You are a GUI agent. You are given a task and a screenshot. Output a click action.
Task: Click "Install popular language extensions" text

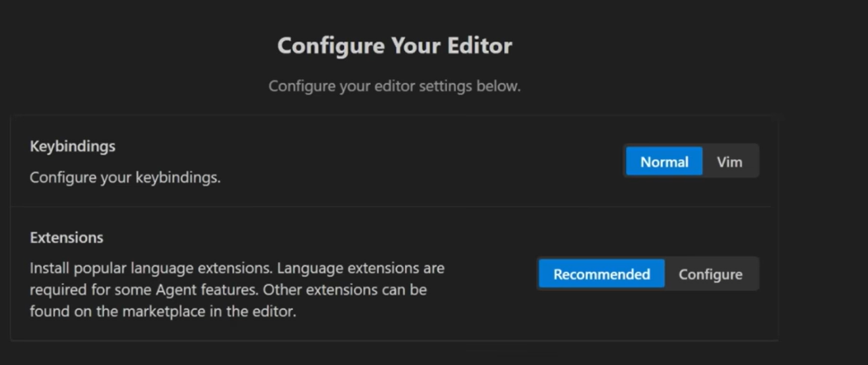[151, 268]
